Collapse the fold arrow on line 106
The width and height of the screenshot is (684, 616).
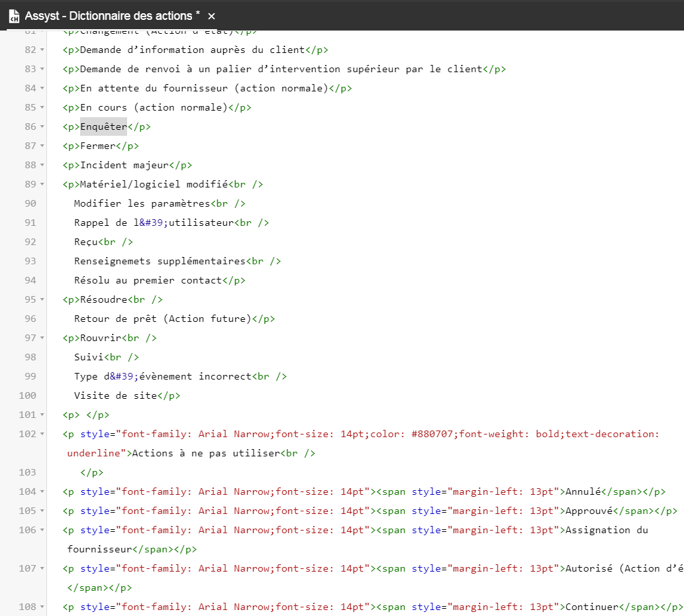pos(42,530)
